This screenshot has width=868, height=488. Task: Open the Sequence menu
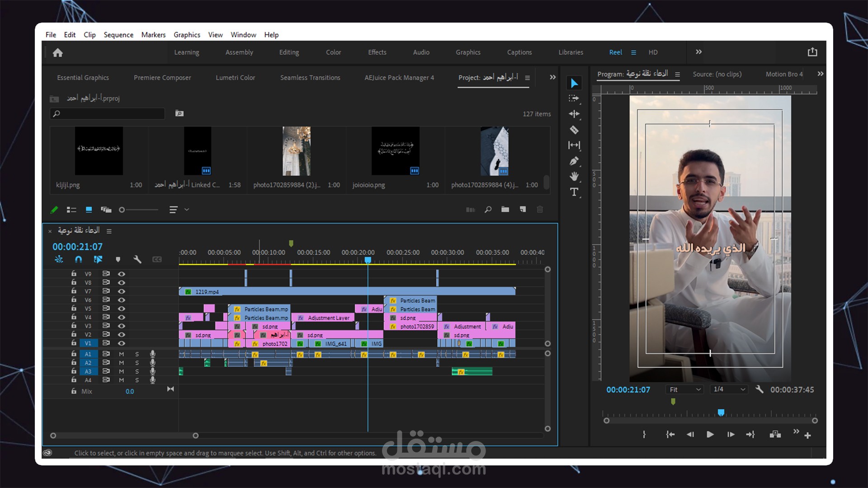click(x=118, y=35)
